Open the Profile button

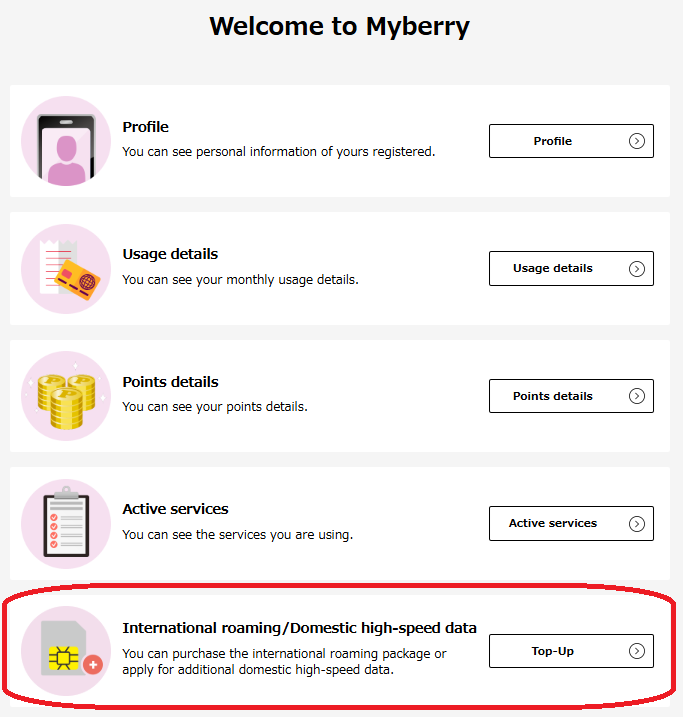[571, 141]
